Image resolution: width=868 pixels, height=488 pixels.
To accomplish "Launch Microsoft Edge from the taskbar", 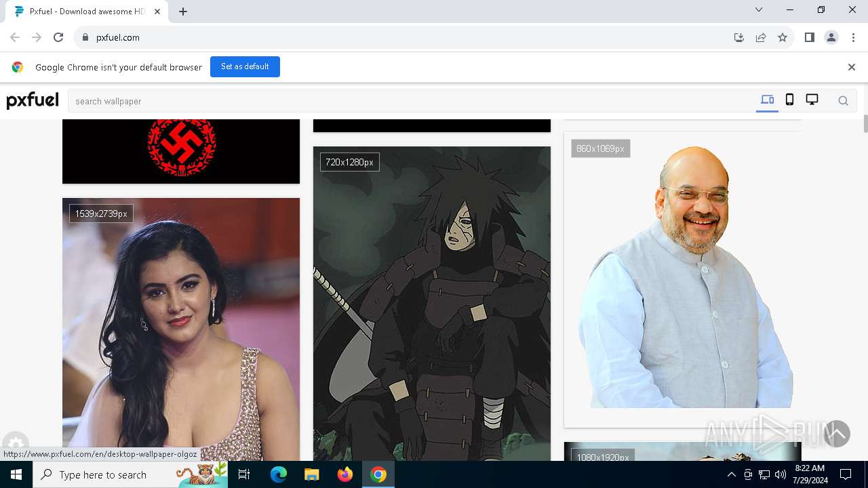I will pos(279,474).
